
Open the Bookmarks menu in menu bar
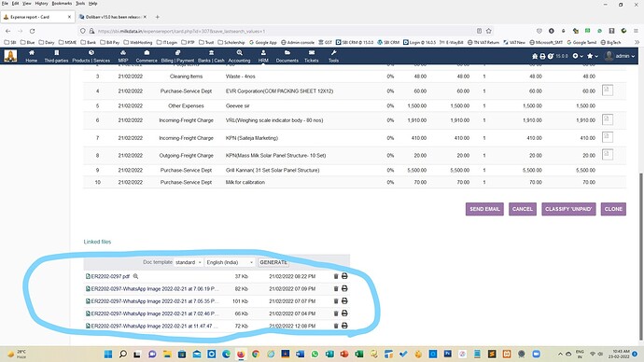click(x=62, y=4)
